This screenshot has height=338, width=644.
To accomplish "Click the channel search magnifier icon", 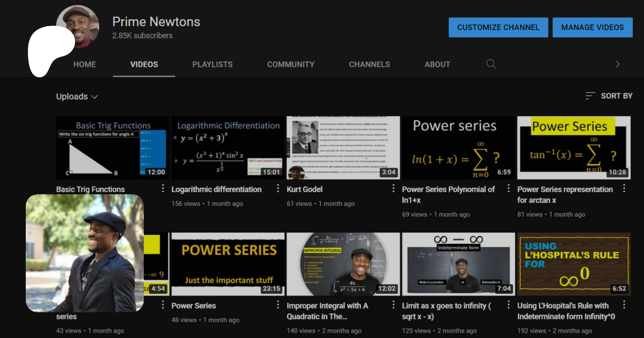I will coord(491,64).
